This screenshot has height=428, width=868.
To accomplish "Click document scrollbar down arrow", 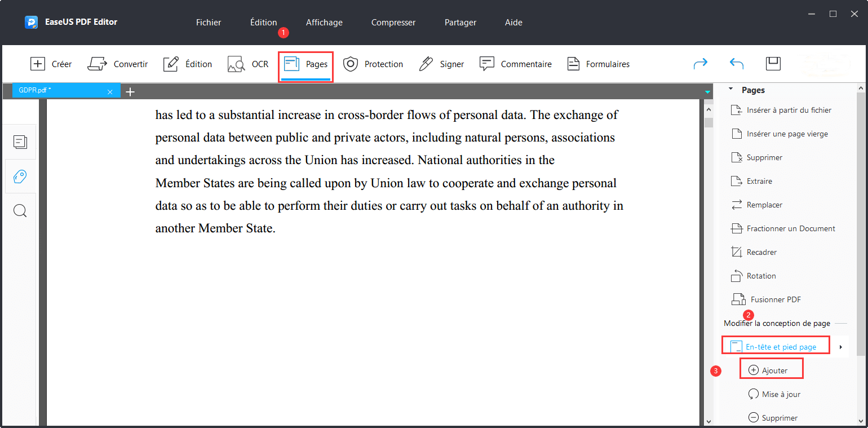I will [708, 421].
